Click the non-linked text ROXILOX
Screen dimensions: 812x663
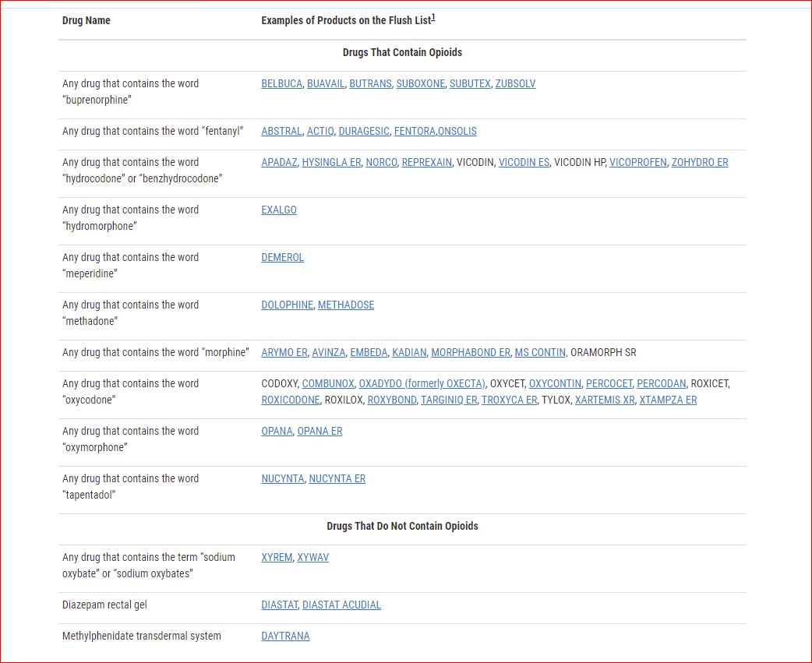coord(344,400)
